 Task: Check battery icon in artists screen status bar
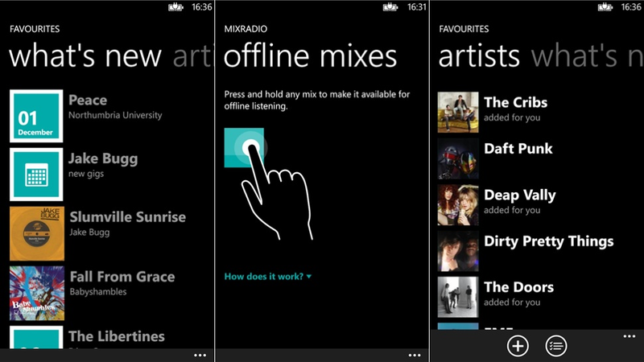(605, 7)
